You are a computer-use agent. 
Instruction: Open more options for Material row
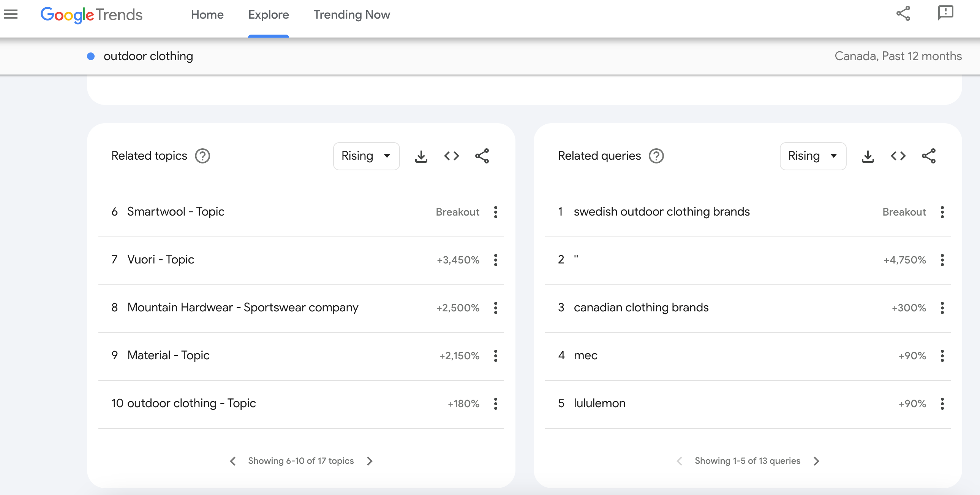(x=495, y=355)
